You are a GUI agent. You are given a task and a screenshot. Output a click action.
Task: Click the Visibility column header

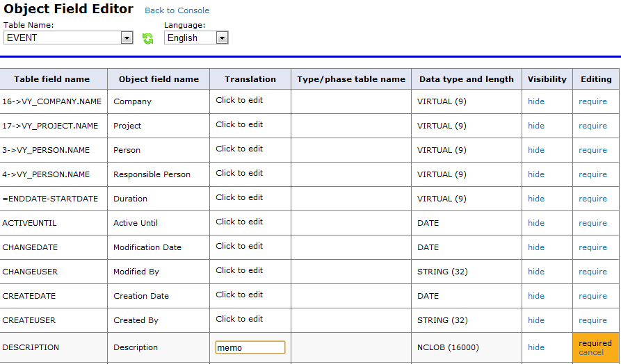[x=547, y=79]
